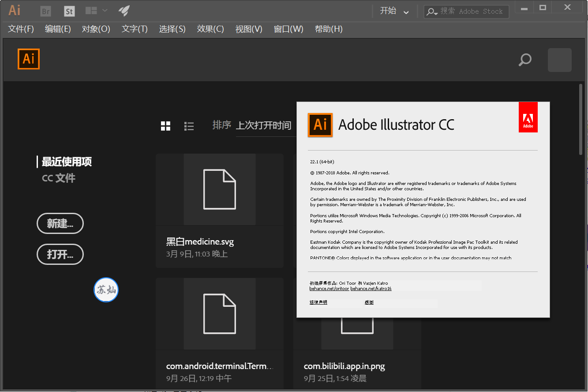This screenshot has height=392, width=588.
Task: Expand the arrange documents dropdown arrow
Action: click(x=105, y=10)
